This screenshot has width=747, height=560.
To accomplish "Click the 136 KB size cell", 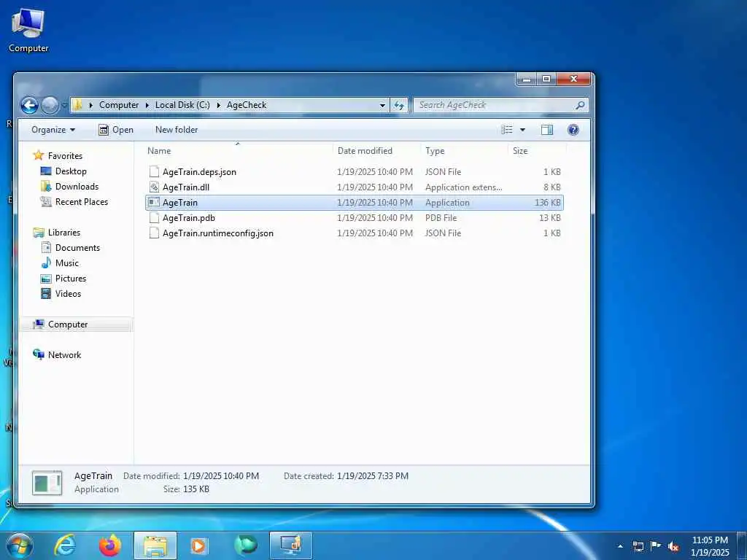I will point(547,203).
